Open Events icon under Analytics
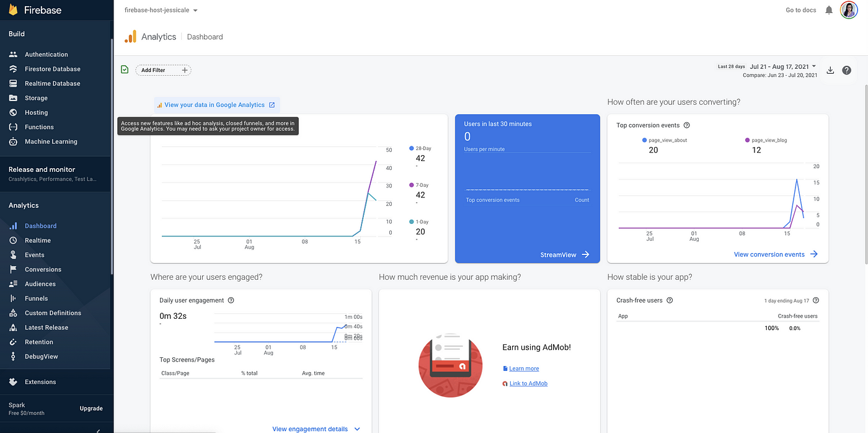 [x=13, y=255]
